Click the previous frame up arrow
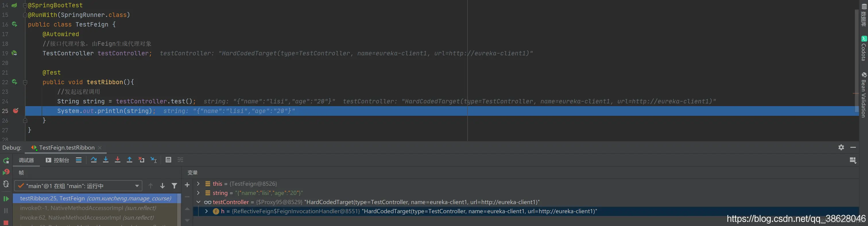The image size is (868, 226). pos(151,186)
